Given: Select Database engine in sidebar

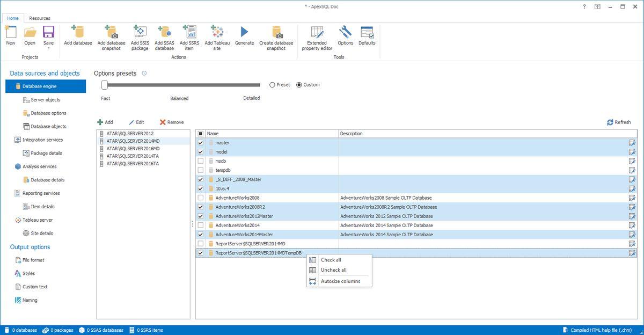Looking at the screenshot, I should [x=46, y=86].
